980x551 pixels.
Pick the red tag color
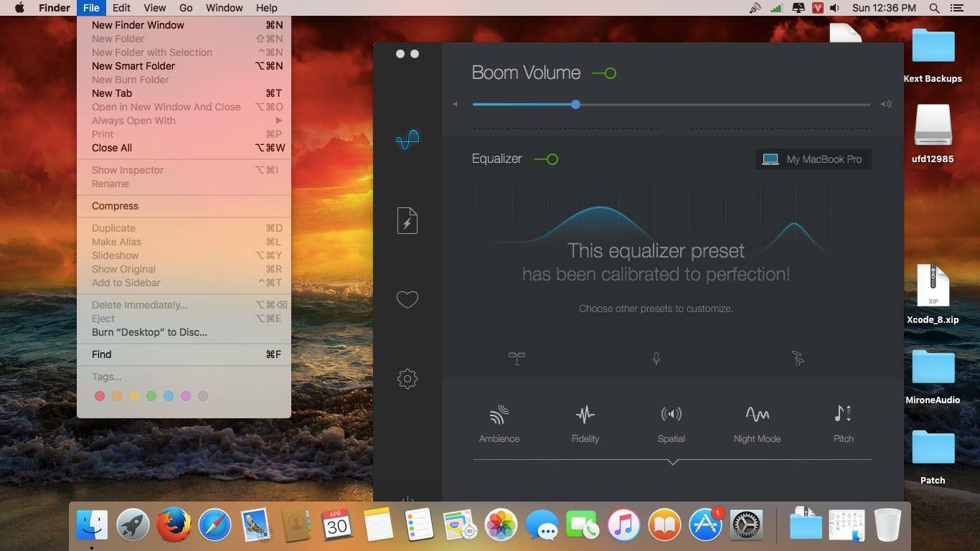pos(100,396)
